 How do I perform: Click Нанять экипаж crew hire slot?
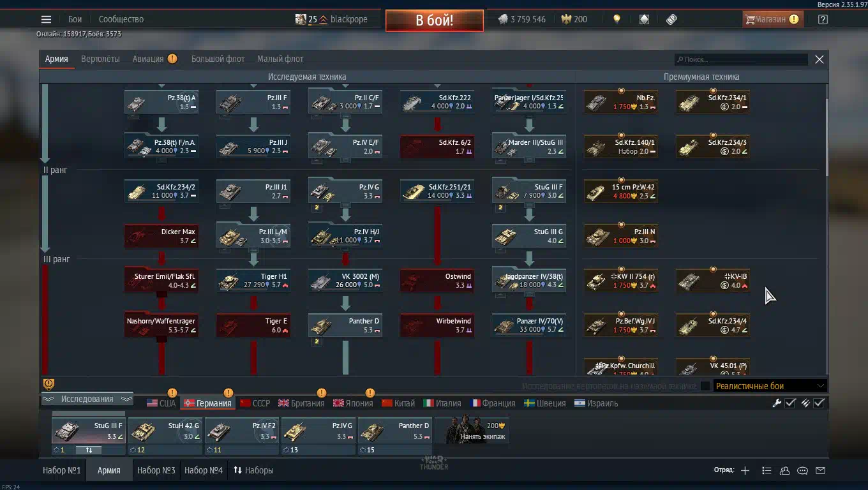(472, 431)
